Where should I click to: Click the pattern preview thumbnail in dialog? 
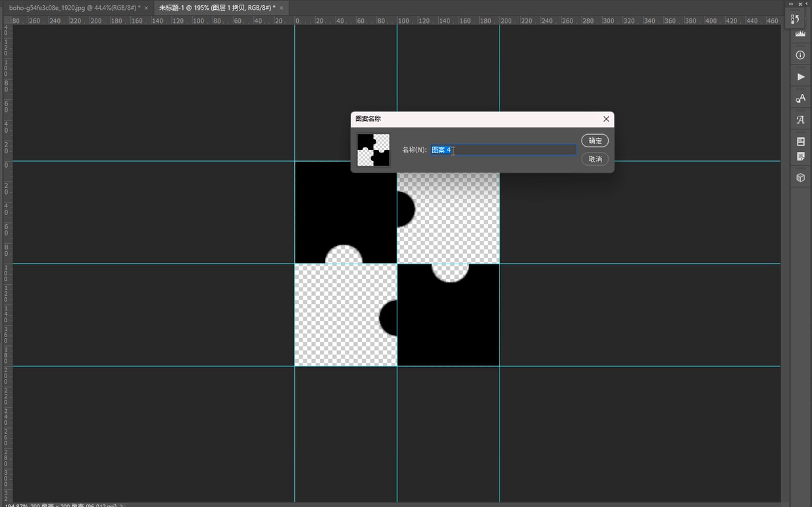[x=373, y=150]
